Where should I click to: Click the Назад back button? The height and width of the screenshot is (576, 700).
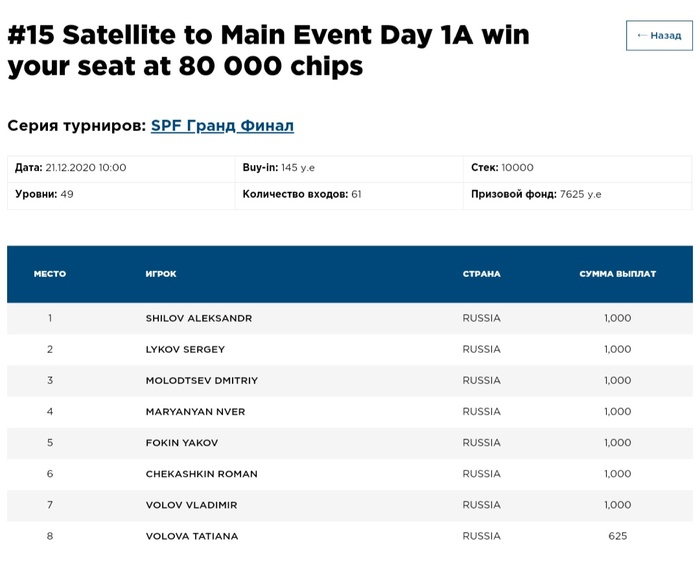(659, 35)
